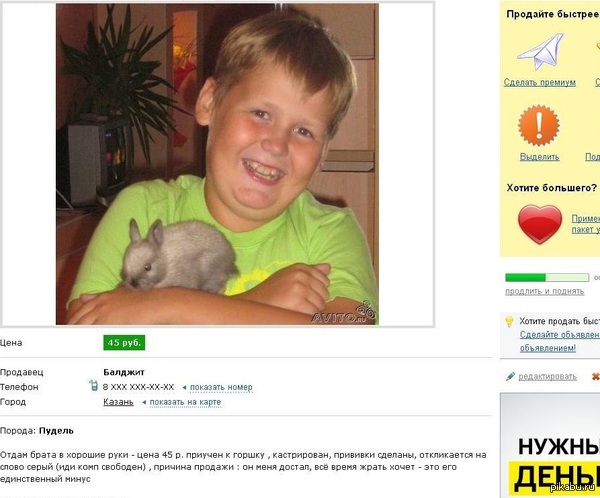The height and width of the screenshot is (498, 600).
Task: Click the phone icon beside the number
Action: point(93,386)
